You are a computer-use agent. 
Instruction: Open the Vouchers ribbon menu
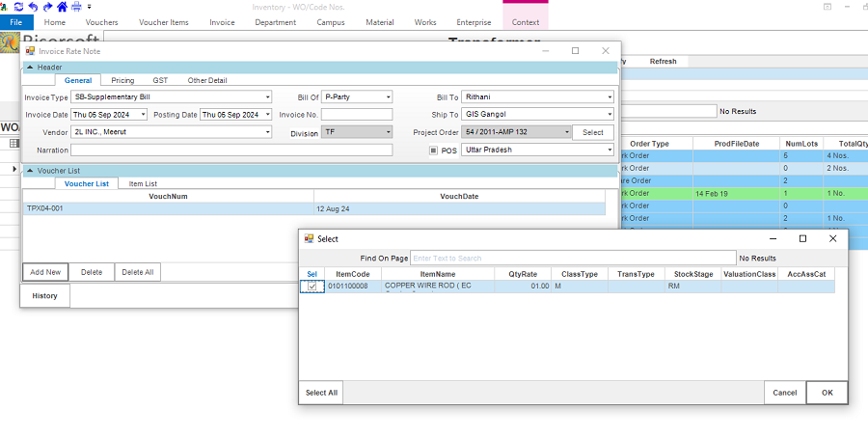pos(102,22)
